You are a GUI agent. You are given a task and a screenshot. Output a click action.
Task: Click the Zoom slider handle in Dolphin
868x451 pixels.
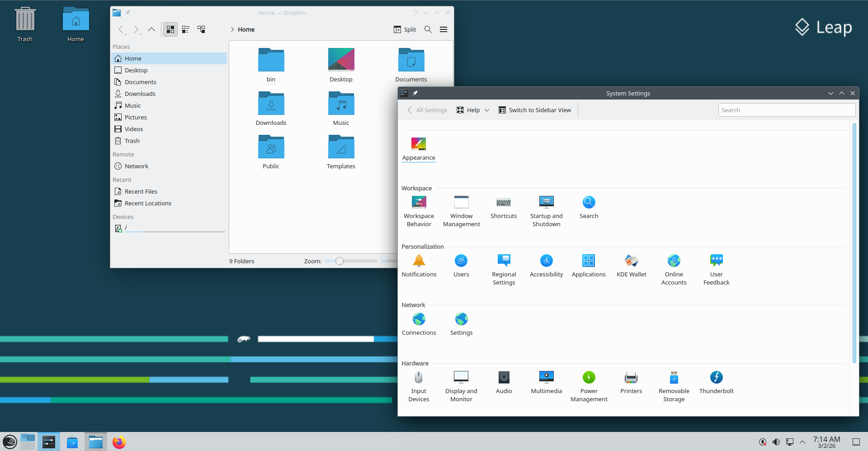[x=340, y=261]
